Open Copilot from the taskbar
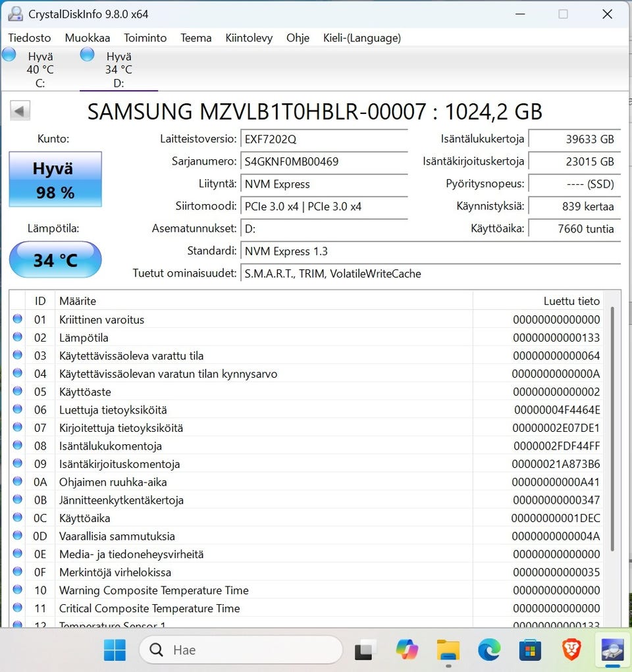632x672 pixels. pyautogui.click(x=407, y=650)
